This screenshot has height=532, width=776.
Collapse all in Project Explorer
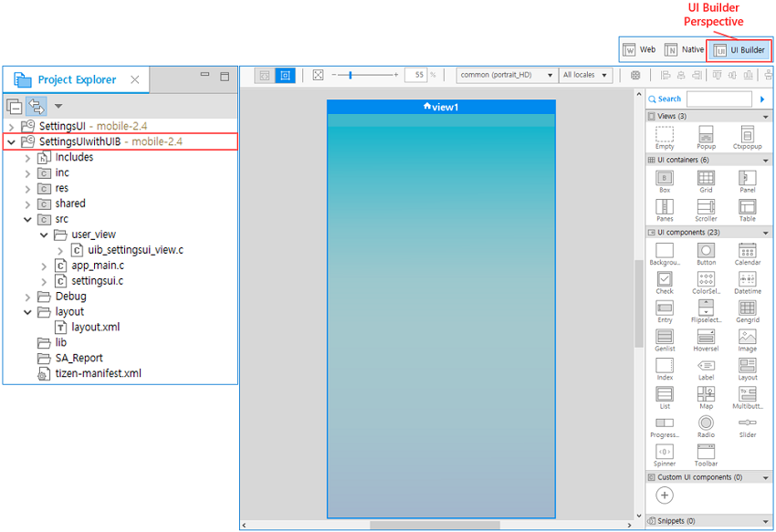coord(15,106)
